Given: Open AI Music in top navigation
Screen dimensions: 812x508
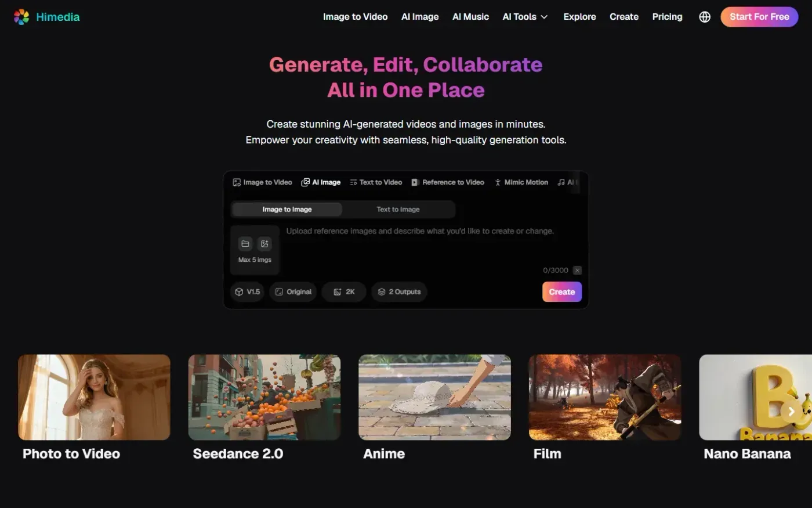Looking at the screenshot, I should point(470,17).
